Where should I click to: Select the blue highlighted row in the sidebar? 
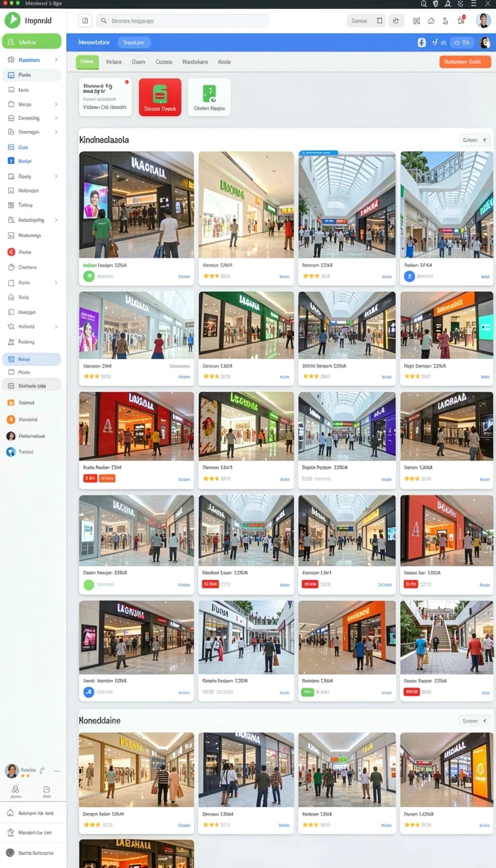[x=32, y=359]
